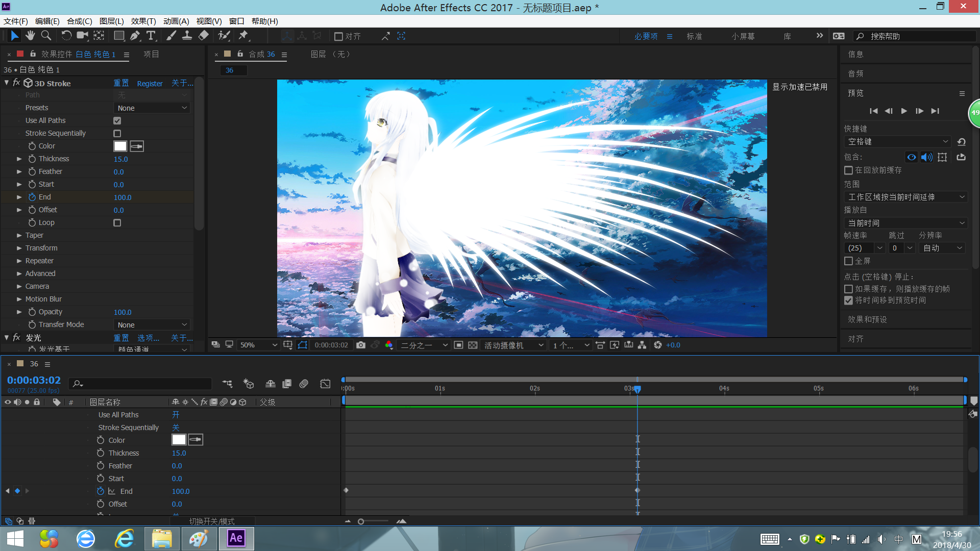980x551 pixels.
Task: Click the white Color swatch in effect controls
Action: coord(120,146)
